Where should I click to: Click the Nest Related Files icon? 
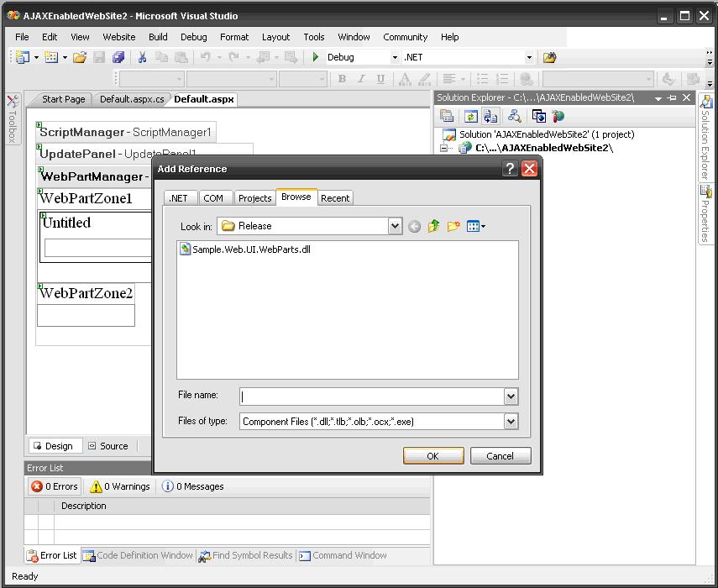pyautogui.click(x=490, y=116)
